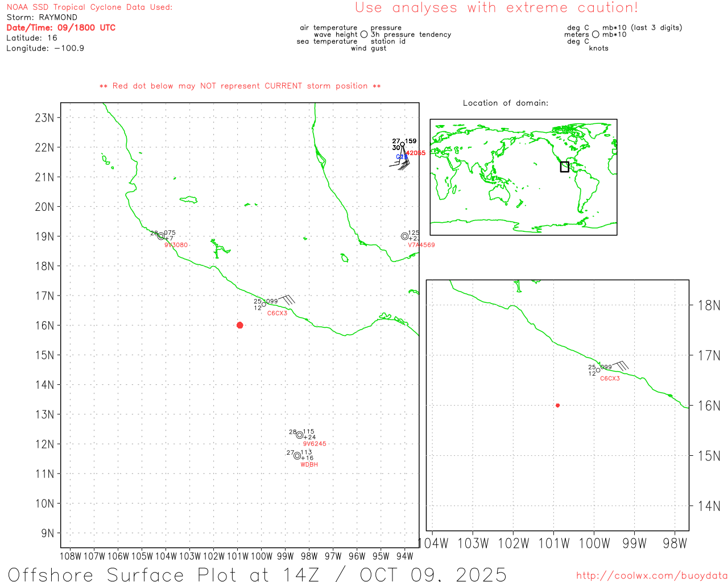Click the Storm: RAYMOND label
The height and width of the screenshot is (582, 728).
coord(42,17)
